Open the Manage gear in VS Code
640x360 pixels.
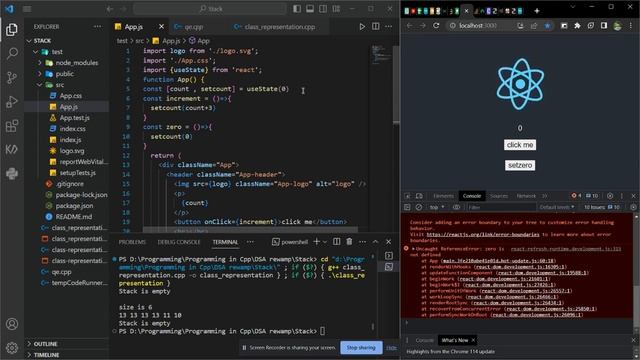[12, 348]
